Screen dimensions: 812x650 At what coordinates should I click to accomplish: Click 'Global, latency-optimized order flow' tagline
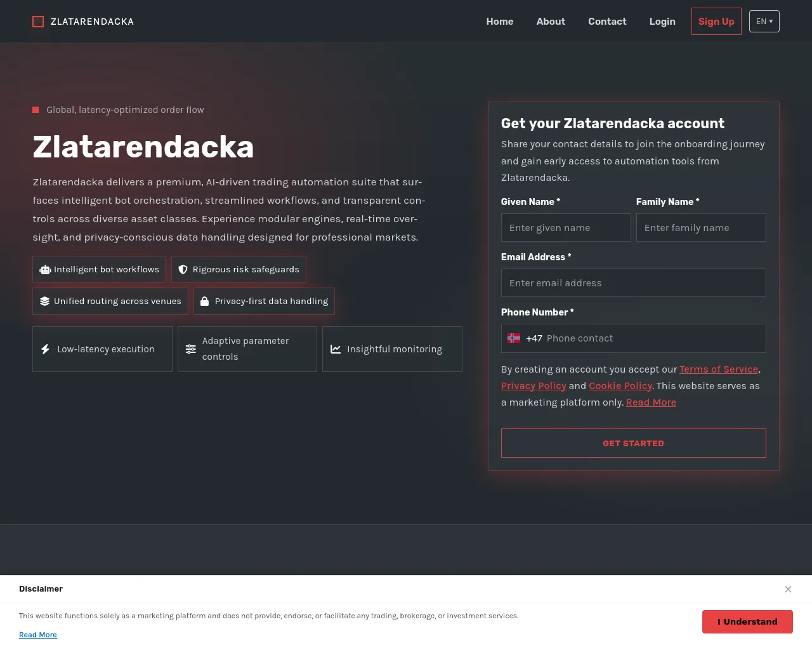125,110
